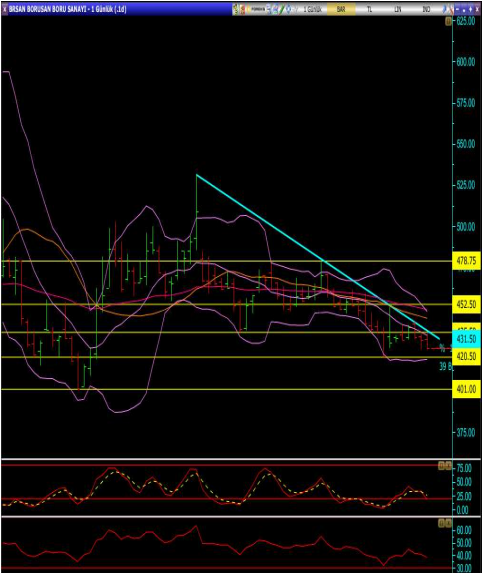Click the right small icon in the stochastic panel corner
Viewport: 484px width, 573px height.
click(448, 465)
